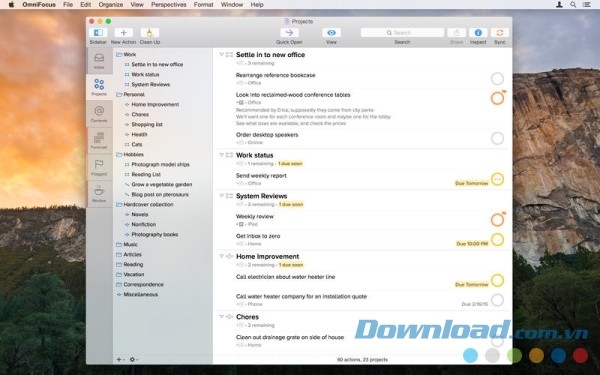Open the Quick Open arrow button
The height and width of the screenshot is (375, 600).
click(x=289, y=33)
